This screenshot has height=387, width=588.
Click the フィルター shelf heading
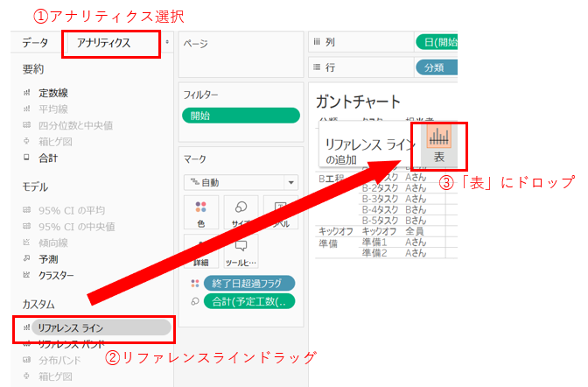200,95
